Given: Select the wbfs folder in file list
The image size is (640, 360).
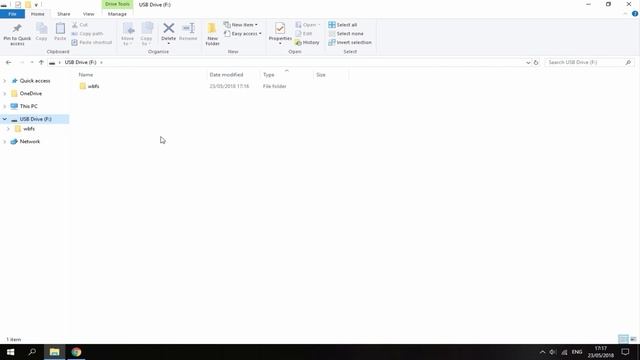Looking at the screenshot, I should point(93,87).
